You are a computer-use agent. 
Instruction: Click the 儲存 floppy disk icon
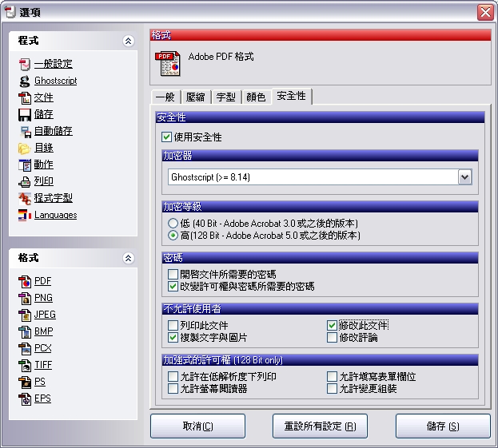click(x=25, y=114)
